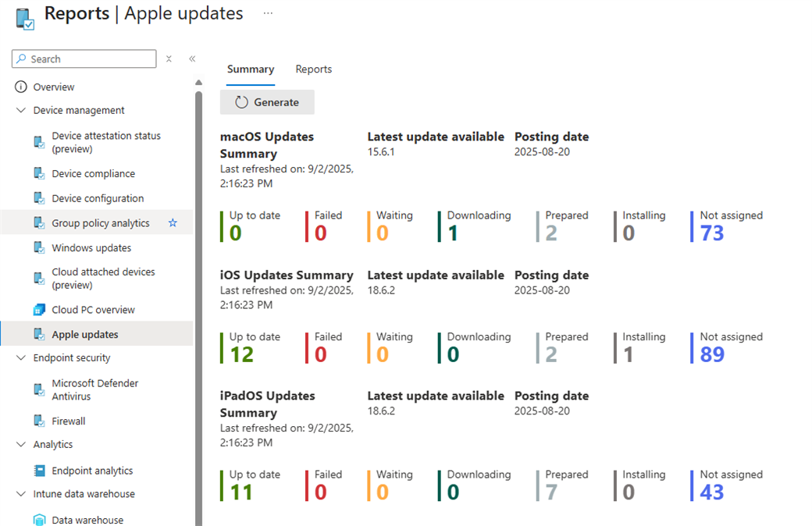Click the Firewall icon
The width and height of the screenshot is (812, 526).
39,421
